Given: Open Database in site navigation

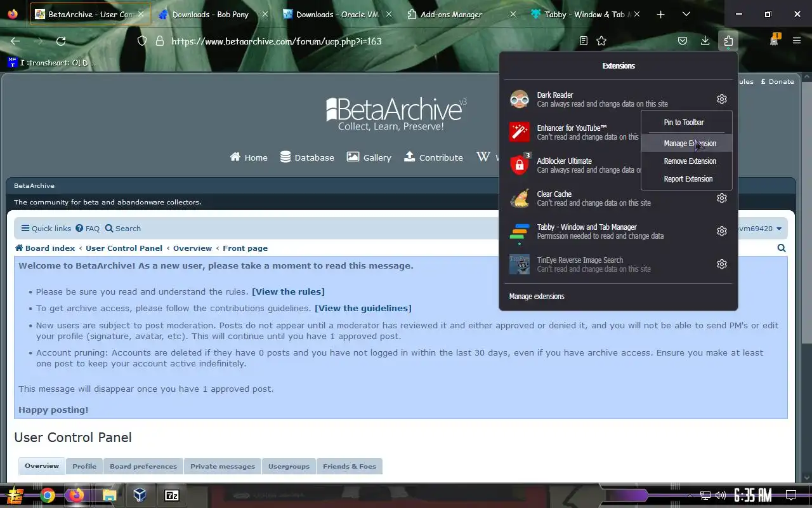Looking at the screenshot, I should (307, 157).
